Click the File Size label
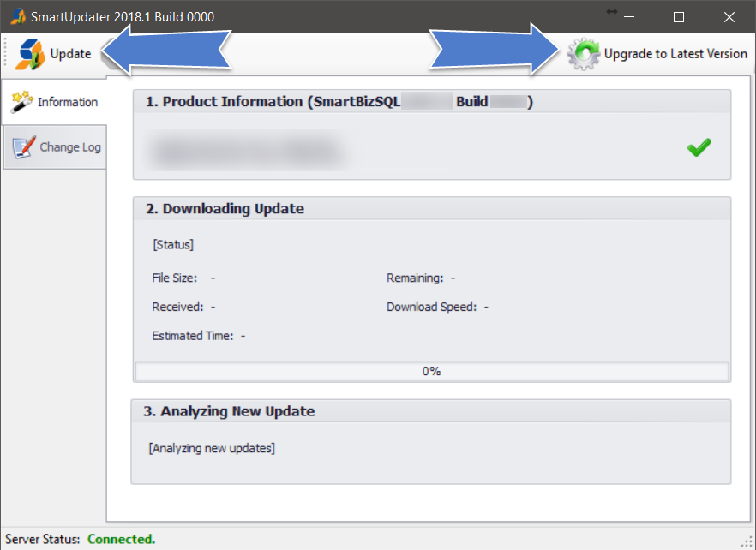 175,278
